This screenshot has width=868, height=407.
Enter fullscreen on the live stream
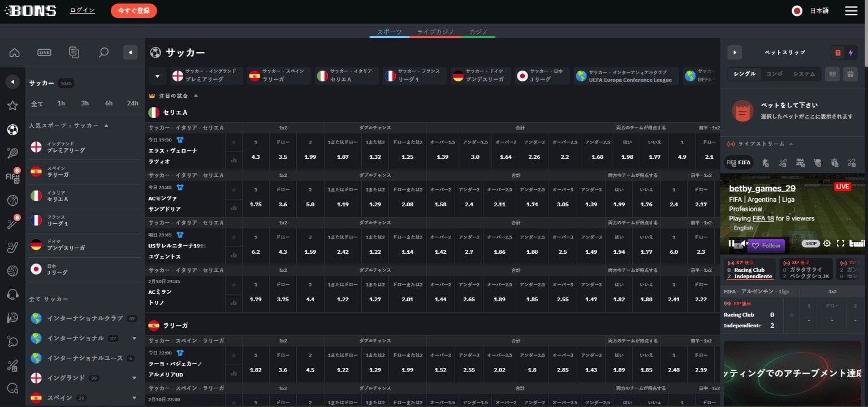[x=840, y=244]
